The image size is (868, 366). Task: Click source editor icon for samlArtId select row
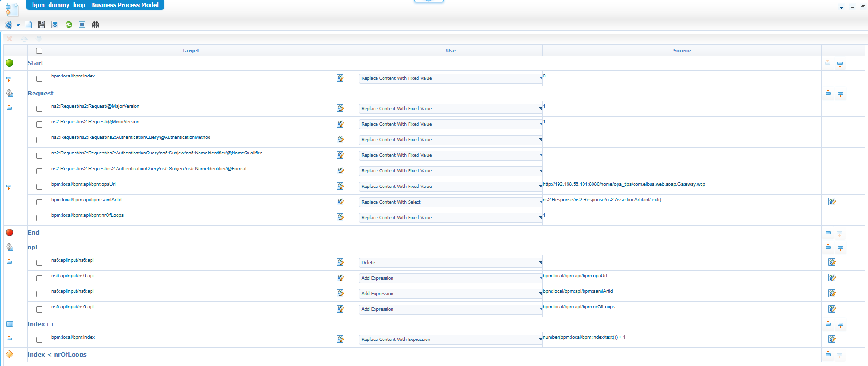(832, 202)
